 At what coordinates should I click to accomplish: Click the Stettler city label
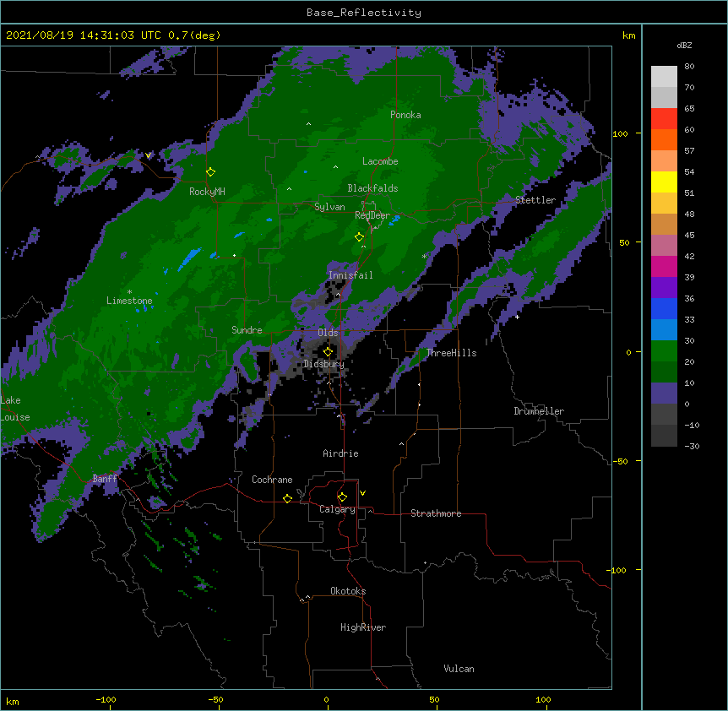535,200
